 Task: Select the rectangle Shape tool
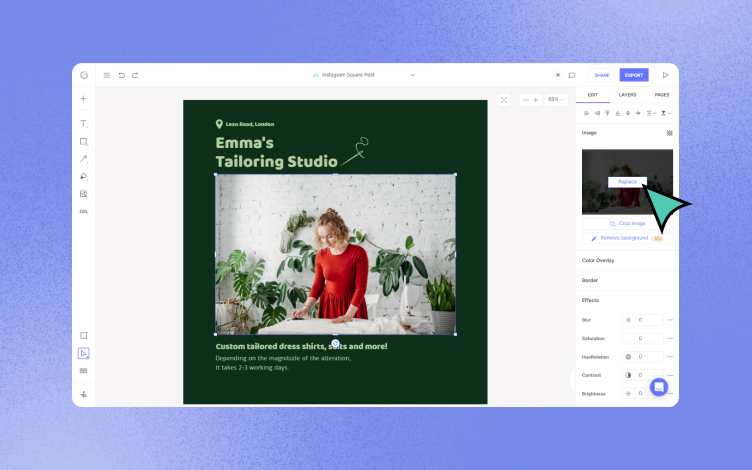(83, 141)
